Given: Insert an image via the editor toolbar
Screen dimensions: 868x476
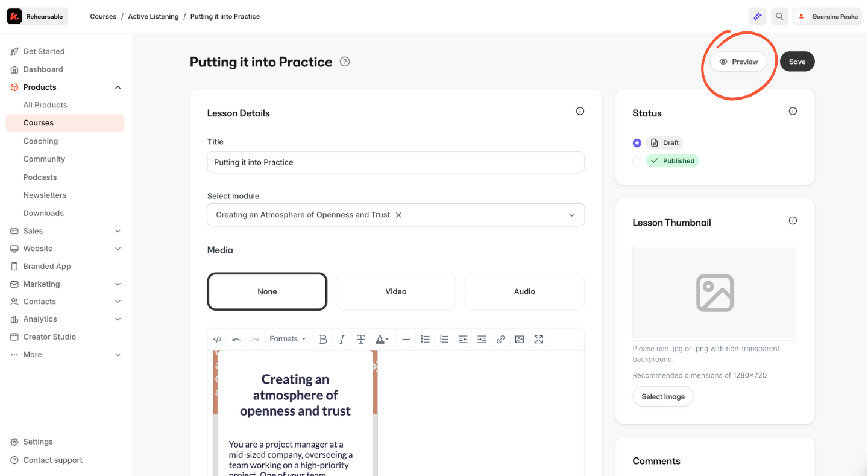Looking at the screenshot, I should pos(520,340).
